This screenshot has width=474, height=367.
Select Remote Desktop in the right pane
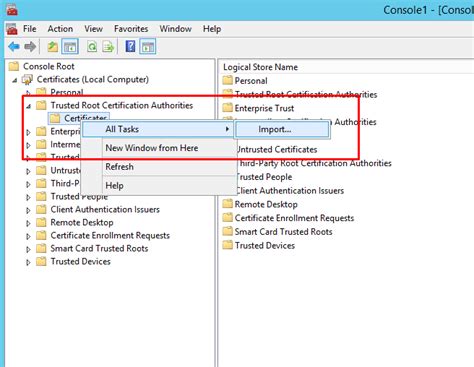tap(266, 204)
